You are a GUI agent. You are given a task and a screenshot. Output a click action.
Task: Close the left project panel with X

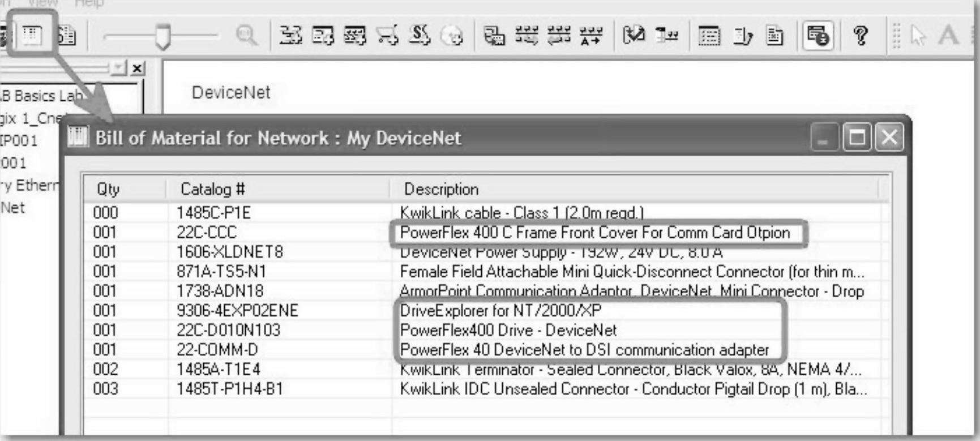pyautogui.click(x=137, y=68)
